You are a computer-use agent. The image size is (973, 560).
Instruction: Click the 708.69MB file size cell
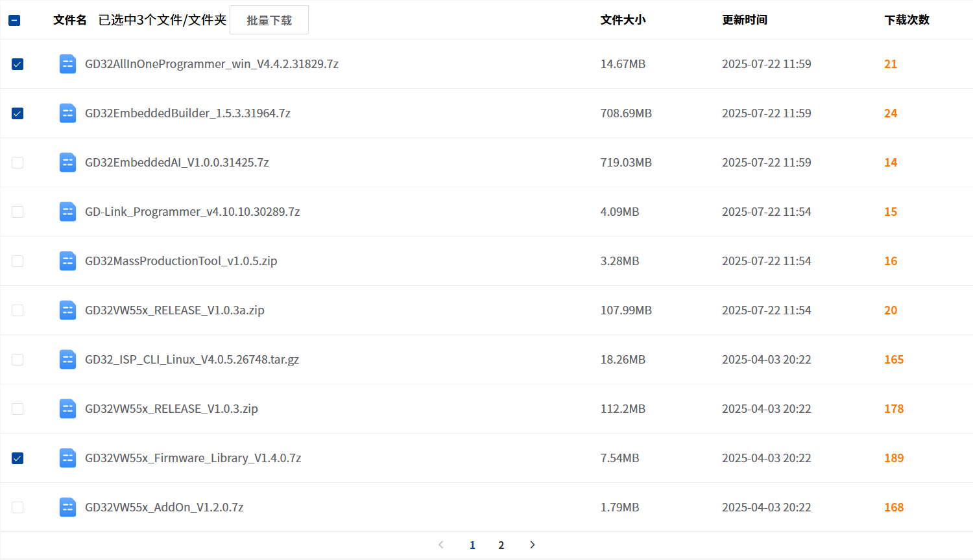(626, 113)
